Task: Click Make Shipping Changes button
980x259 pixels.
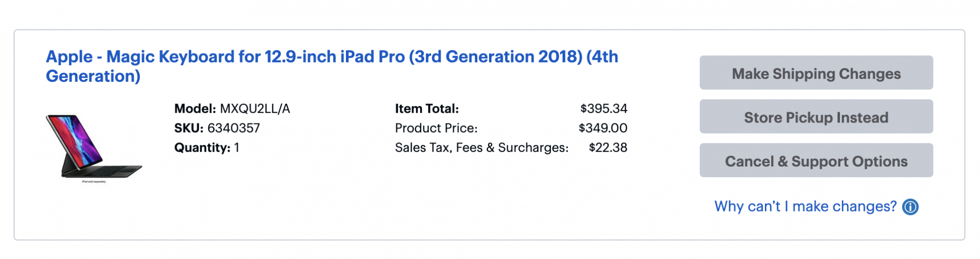Action: (816, 72)
